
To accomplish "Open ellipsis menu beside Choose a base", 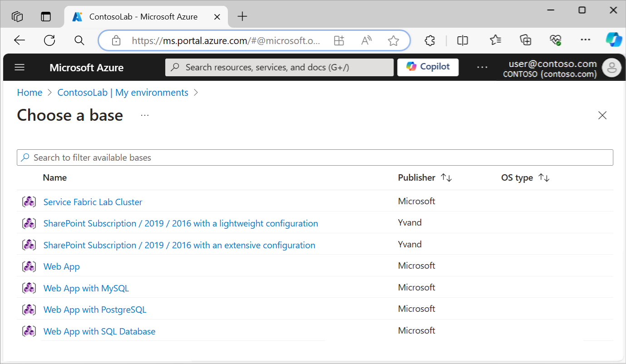I will click(145, 115).
